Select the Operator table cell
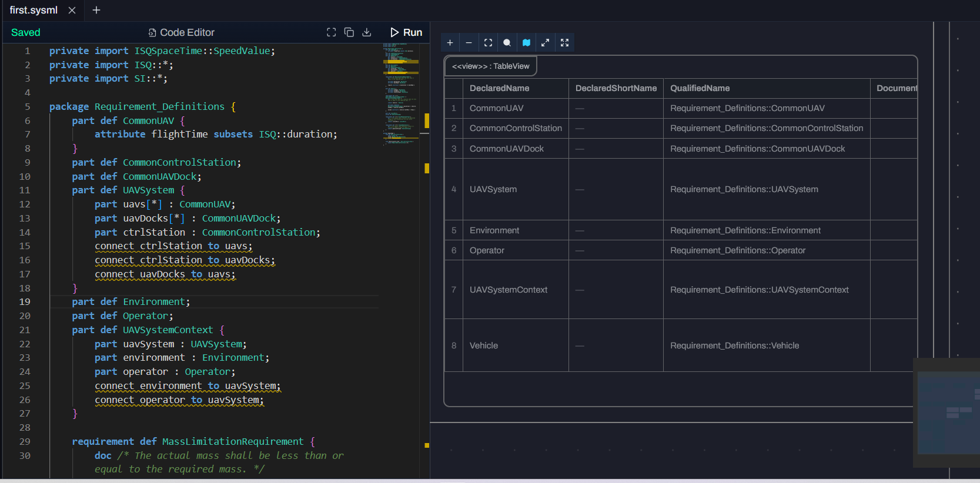Image resolution: width=980 pixels, height=483 pixels. point(516,250)
